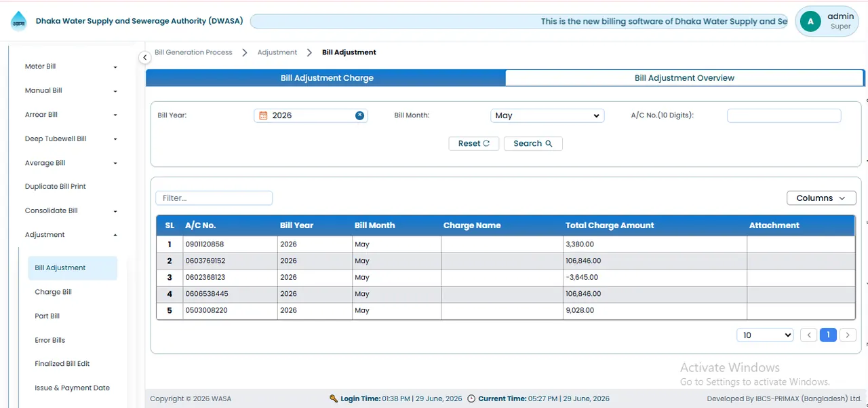
Task: Select page 1 pagination button
Action: tap(828, 335)
